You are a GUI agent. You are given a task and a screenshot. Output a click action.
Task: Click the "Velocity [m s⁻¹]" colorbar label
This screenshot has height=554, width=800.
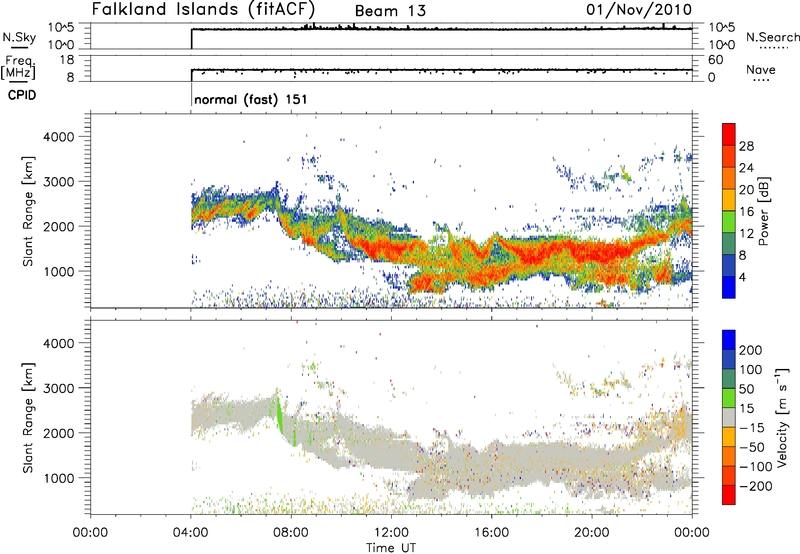(x=782, y=417)
